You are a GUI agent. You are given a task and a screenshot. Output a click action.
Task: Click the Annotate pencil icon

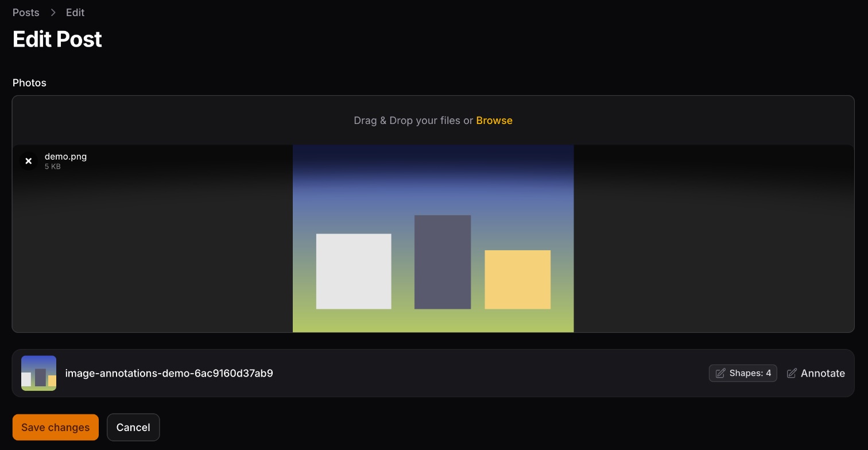pyautogui.click(x=792, y=374)
